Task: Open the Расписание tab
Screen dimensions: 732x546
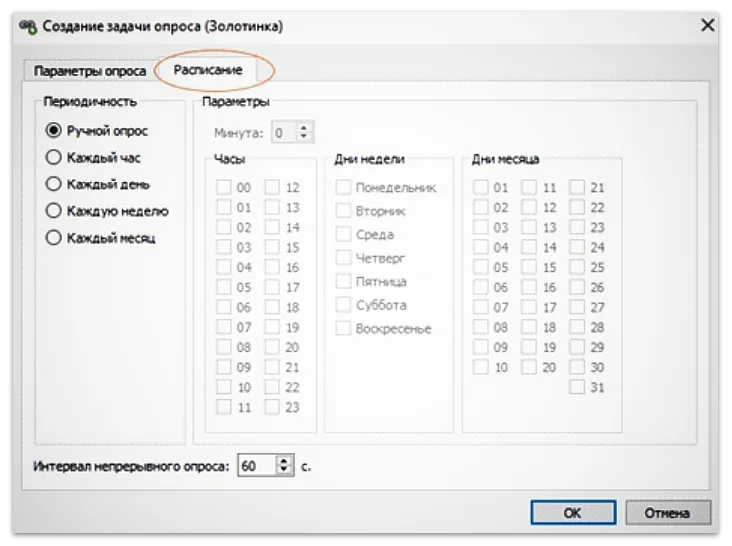Action: (x=207, y=70)
